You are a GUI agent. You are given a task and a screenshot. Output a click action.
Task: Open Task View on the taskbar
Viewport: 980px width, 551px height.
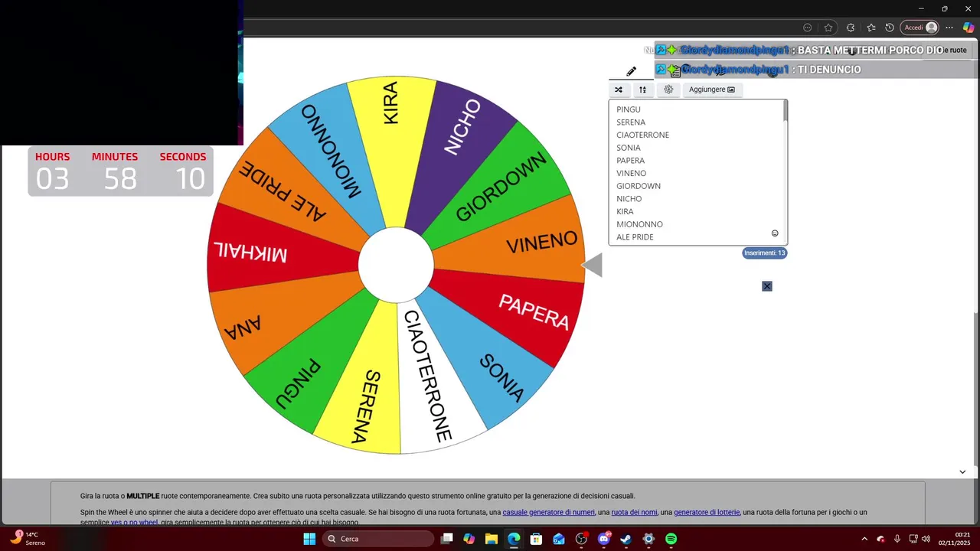tap(447, 539)
